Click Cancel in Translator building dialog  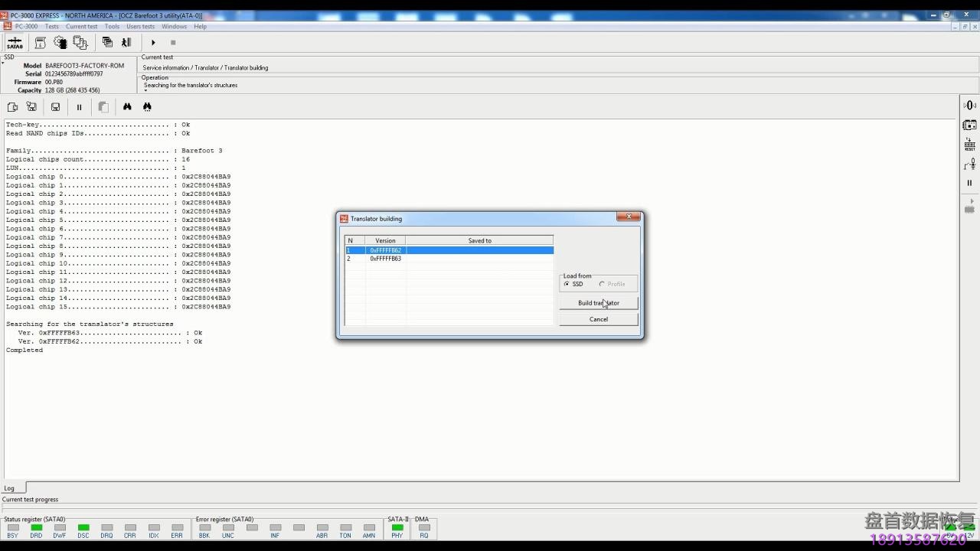pos(598,319)
